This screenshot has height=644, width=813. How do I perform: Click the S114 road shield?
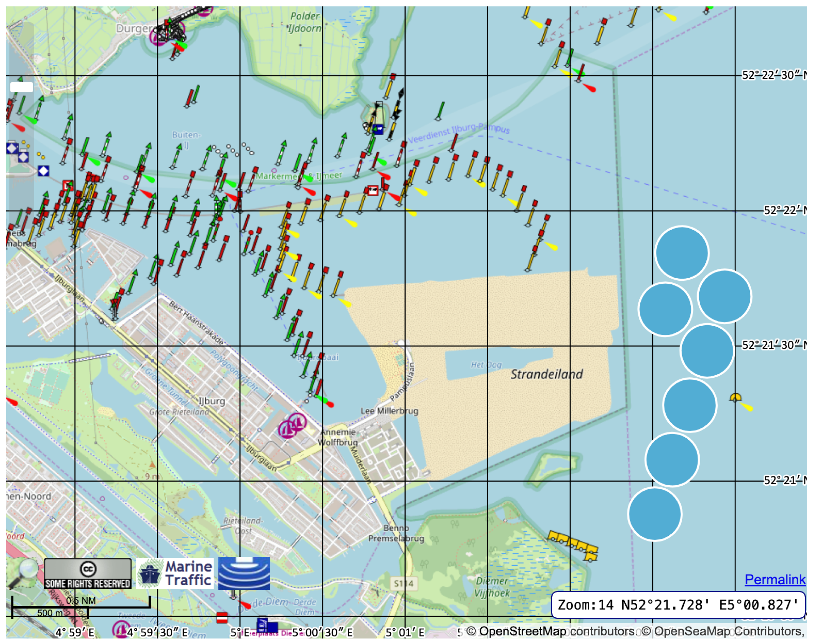coord(404,584)
